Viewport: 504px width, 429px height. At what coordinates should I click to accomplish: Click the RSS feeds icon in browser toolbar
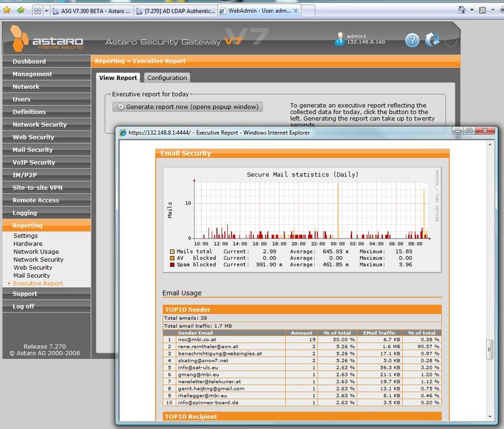click(482, 10)
